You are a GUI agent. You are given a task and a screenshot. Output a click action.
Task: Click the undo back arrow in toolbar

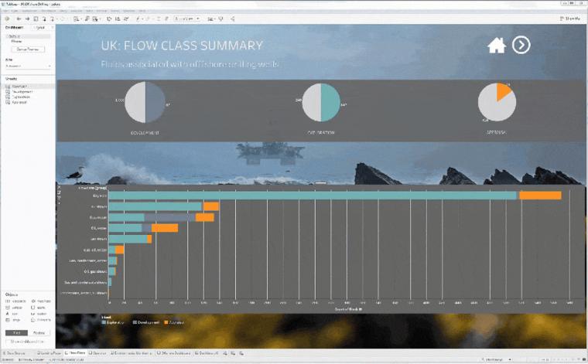pyautogui.click(x=19, y=19)
